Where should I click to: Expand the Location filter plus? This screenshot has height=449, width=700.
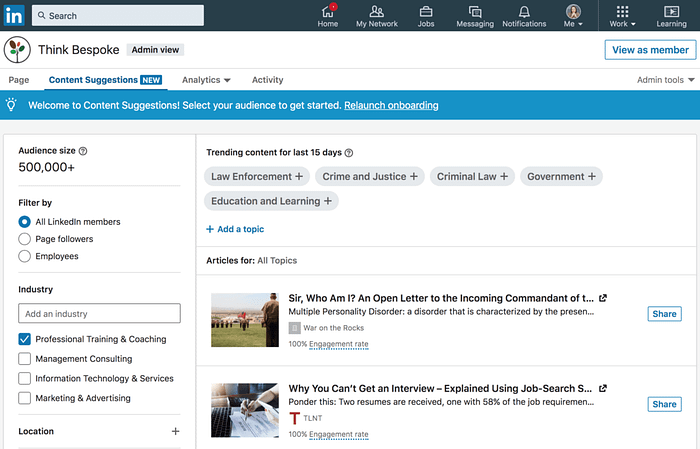tap(175, 431)
